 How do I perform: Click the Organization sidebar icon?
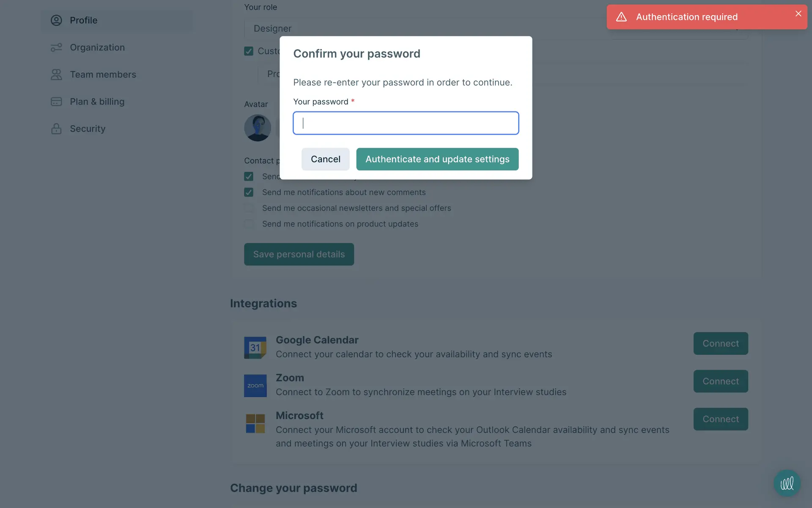coord(56,47)
